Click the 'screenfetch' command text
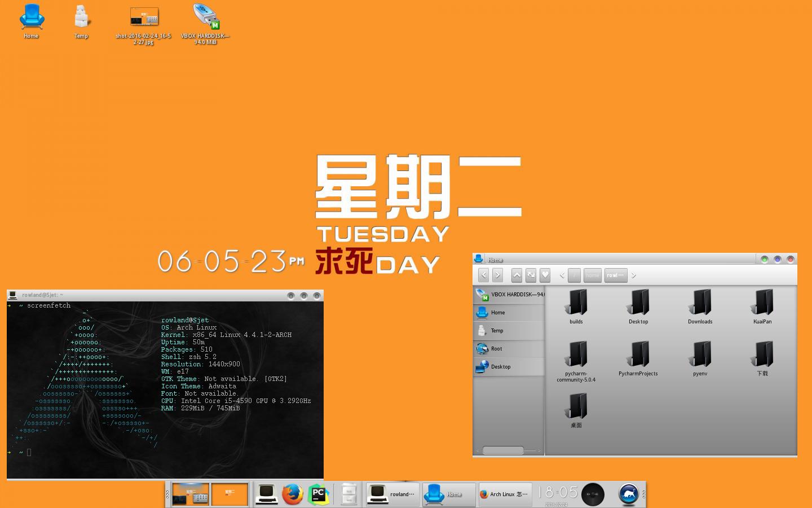 [x=49, y=305]
